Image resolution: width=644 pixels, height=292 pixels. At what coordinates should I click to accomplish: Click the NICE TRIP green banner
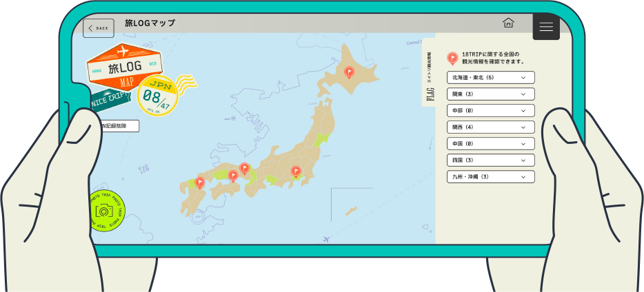110,101
